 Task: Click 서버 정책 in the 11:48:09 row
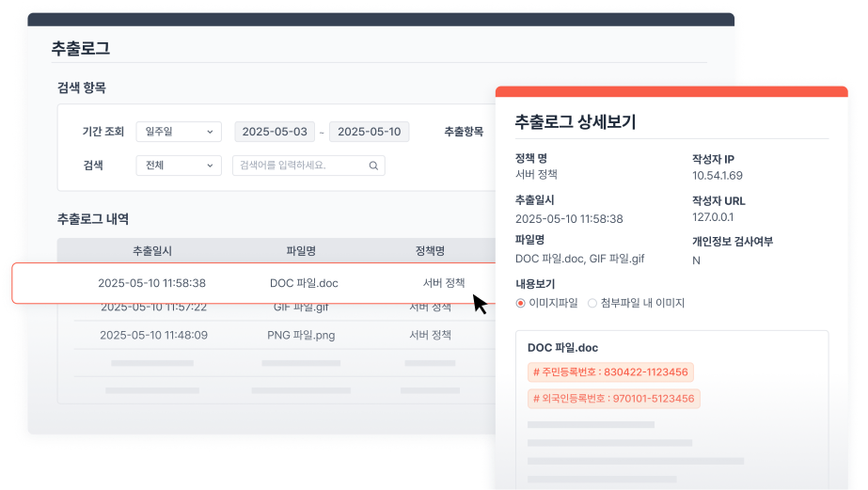click(430, 335)
